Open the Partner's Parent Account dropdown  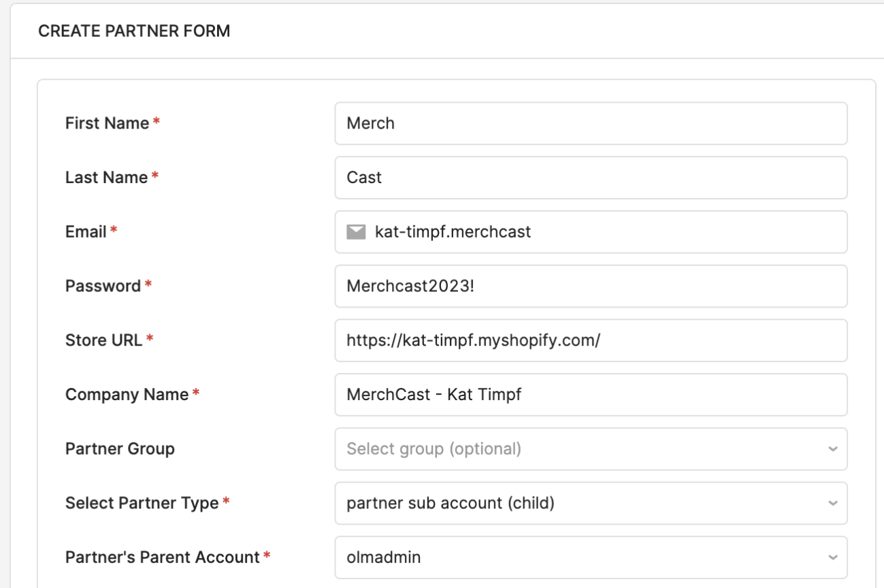(x=591, y=558)
